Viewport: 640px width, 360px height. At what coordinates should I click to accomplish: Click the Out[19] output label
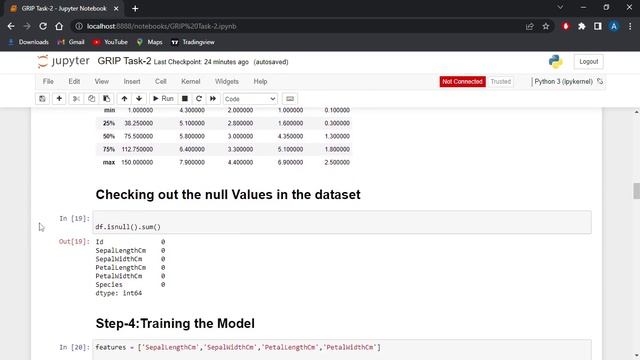pyautogui.click(x=74, y=242)
